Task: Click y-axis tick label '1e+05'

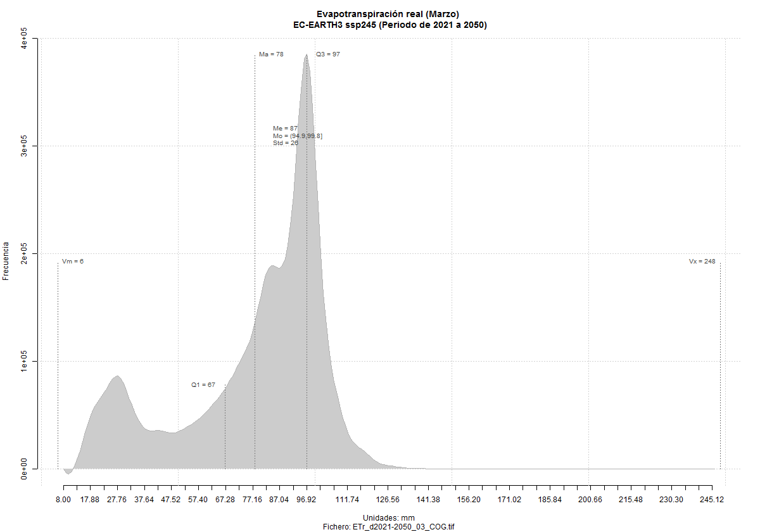Action: pos(25,361)
